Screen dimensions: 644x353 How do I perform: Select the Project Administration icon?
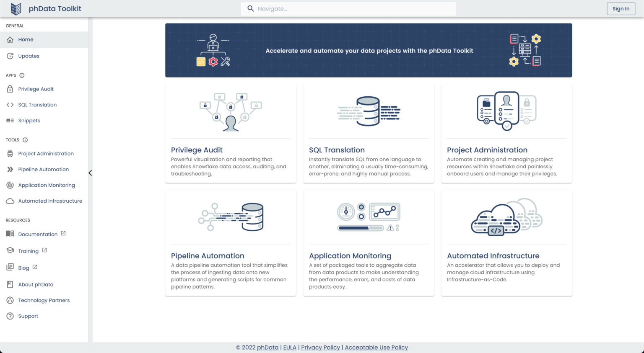(10, 153)
